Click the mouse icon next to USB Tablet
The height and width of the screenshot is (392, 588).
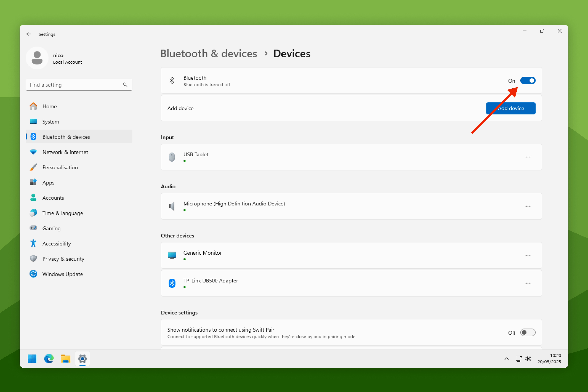[172, 157]
